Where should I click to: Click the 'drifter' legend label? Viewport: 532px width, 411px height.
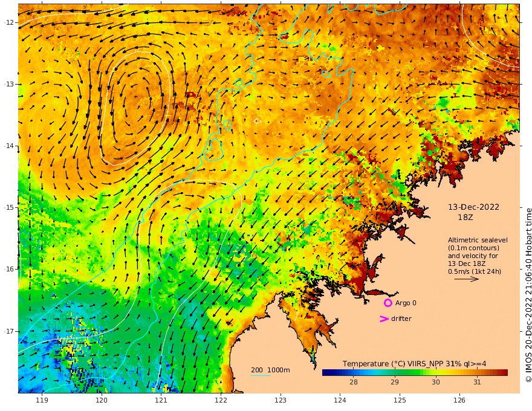[x=401, y=319]
